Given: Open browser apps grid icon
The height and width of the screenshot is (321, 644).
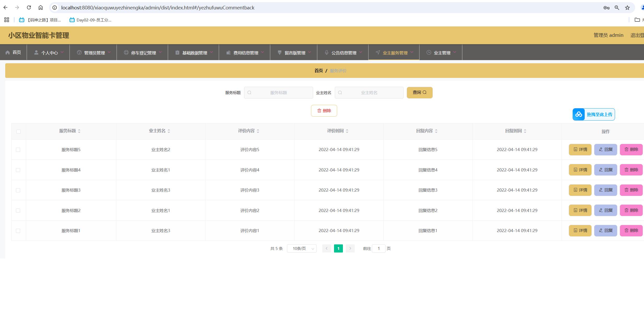Looking at the screenshot, I should click(7, 20).
